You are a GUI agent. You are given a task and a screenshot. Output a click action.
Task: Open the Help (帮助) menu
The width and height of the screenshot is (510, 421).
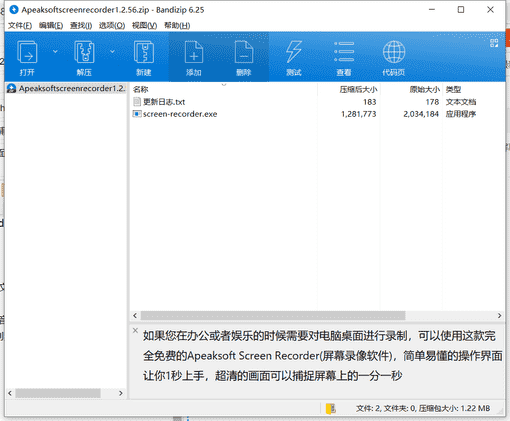[177, 26]
